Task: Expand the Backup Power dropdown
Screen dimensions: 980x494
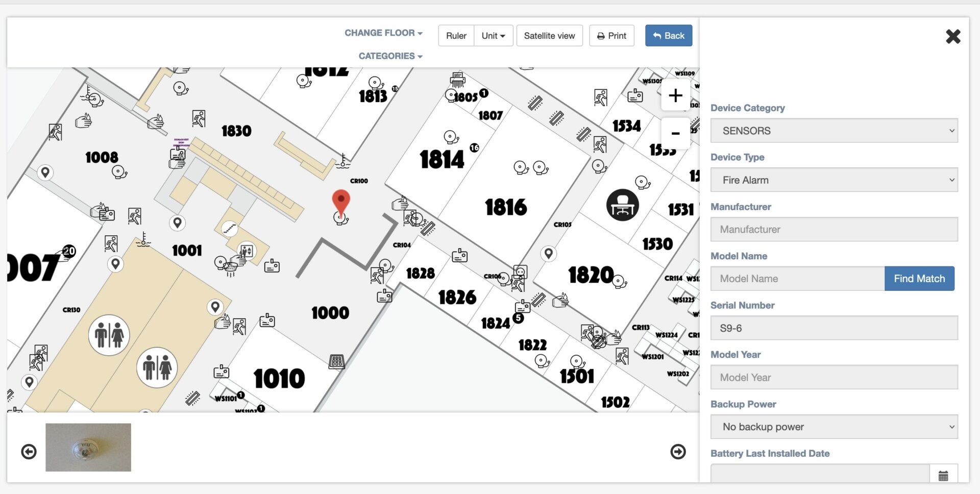Action: pyautogui.click(x=834, y=427)
